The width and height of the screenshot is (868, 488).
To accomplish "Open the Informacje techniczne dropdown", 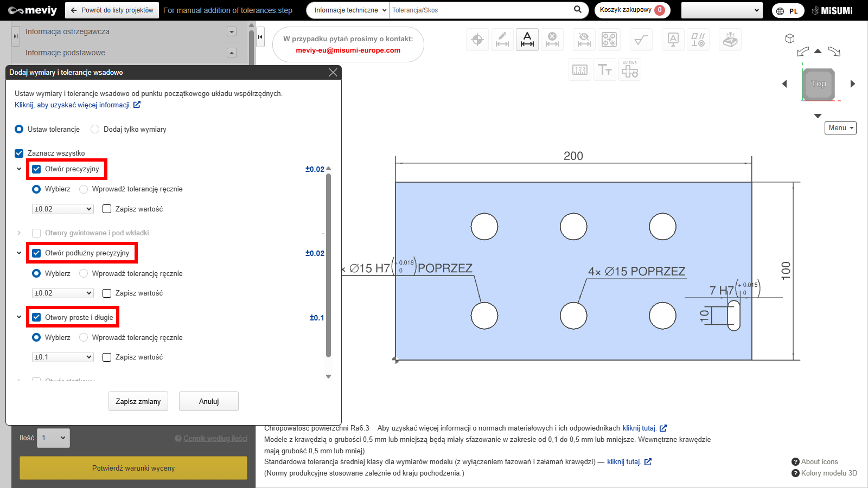I will (x=350, y=10).
